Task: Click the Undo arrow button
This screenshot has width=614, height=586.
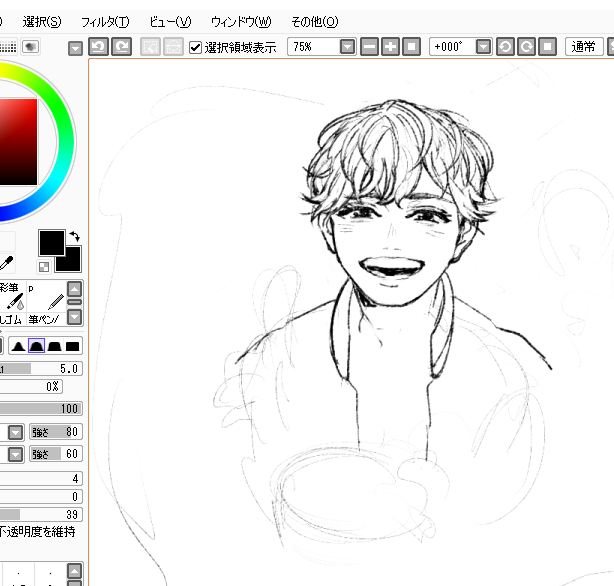Action: [98, 47]
